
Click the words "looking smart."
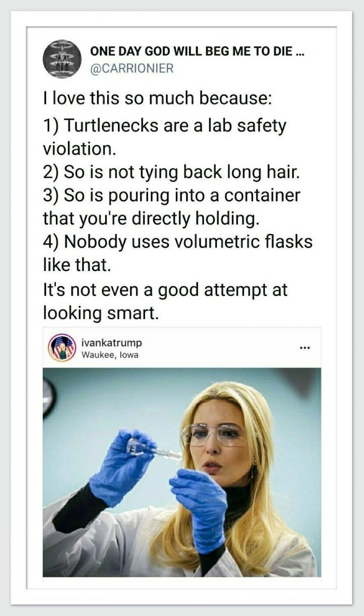(100, 313)
